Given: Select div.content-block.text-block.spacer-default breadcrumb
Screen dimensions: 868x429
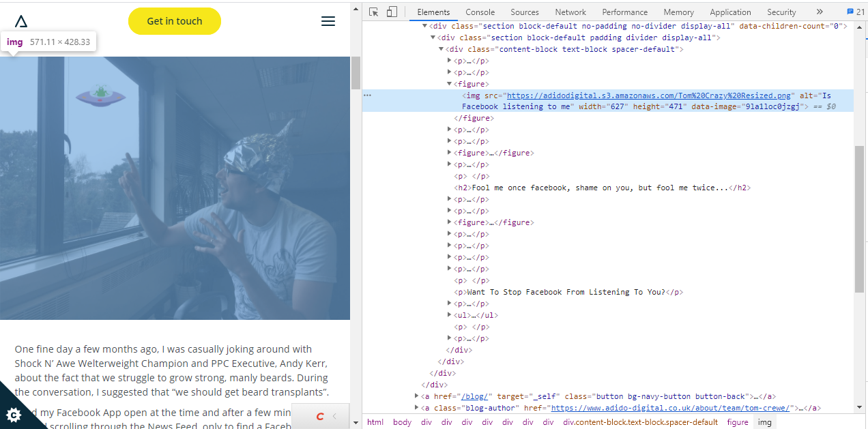Looking at the screenshot, I should pos(640,422).
